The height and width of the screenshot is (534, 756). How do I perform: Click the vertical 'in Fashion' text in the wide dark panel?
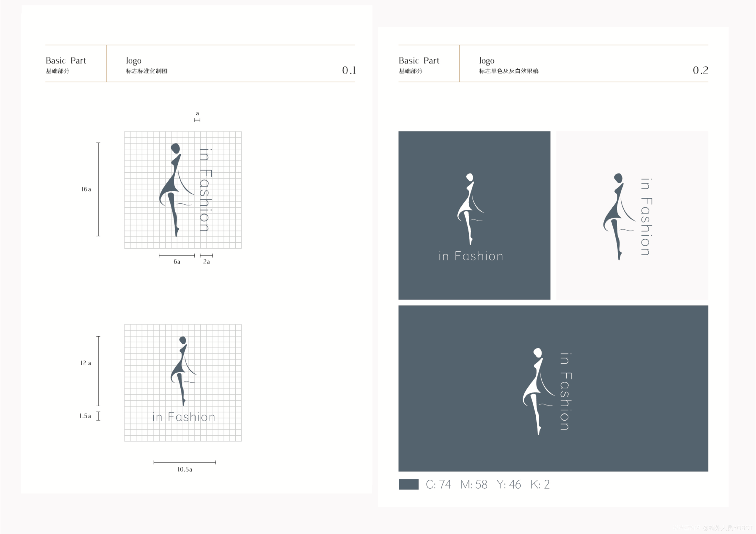pyautogui.click(x=566, y=391)
